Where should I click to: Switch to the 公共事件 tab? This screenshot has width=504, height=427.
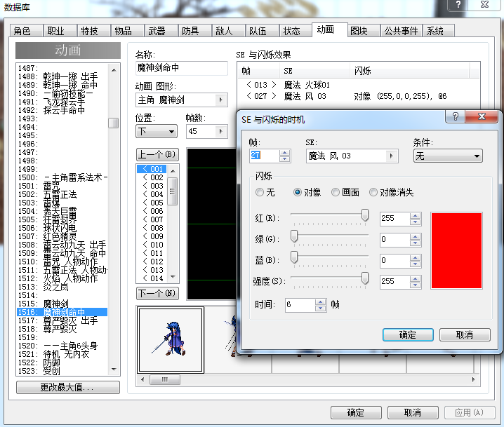(401, 31)
